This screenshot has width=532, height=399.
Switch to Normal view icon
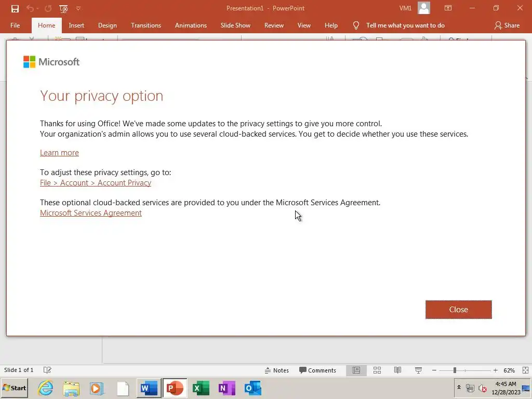pyautogui.click(x=356, y=370)
